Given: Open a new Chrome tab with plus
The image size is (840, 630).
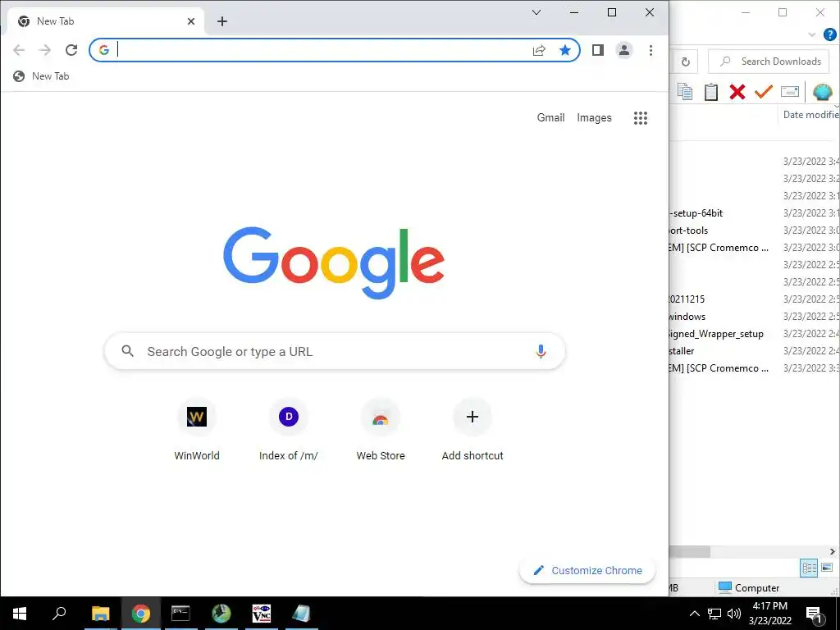Looking at the screenshot, I should [222, 21].
